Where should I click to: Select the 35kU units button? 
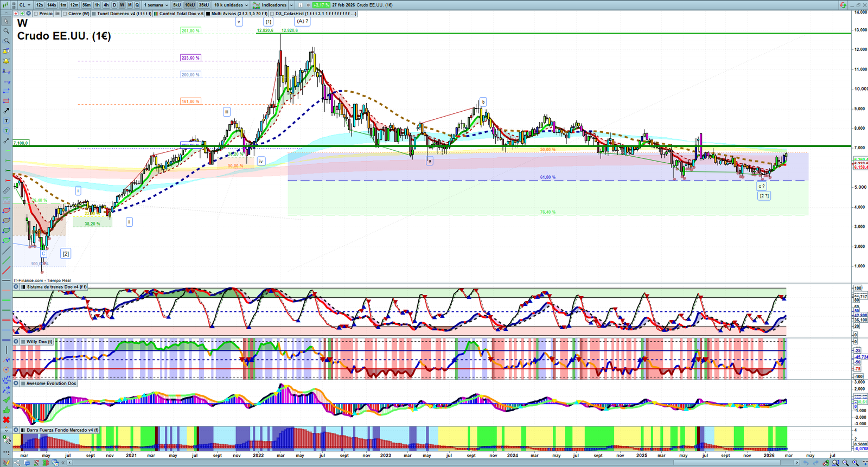pyautogui.click(x=204, y=5)
